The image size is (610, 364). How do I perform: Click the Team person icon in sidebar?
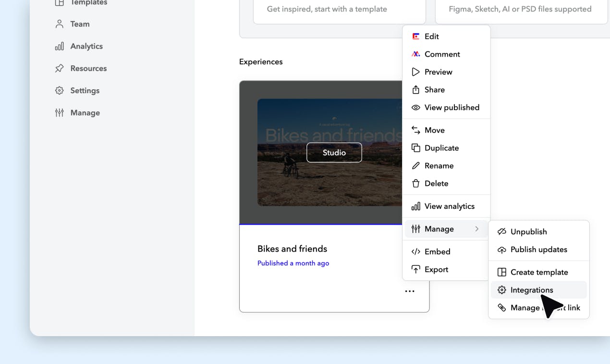(60, 24)
